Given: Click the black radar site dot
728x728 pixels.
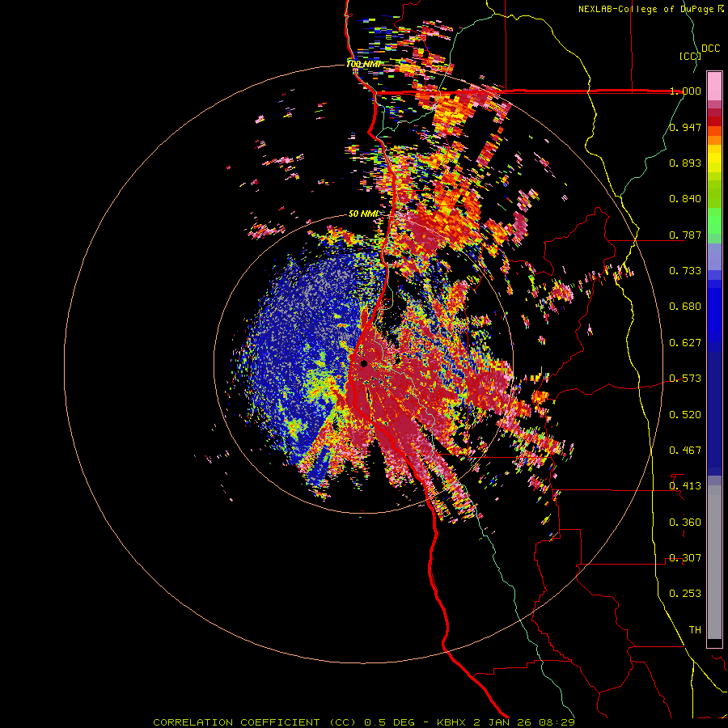Looking at the screenshot, I should tap(364, 363).
